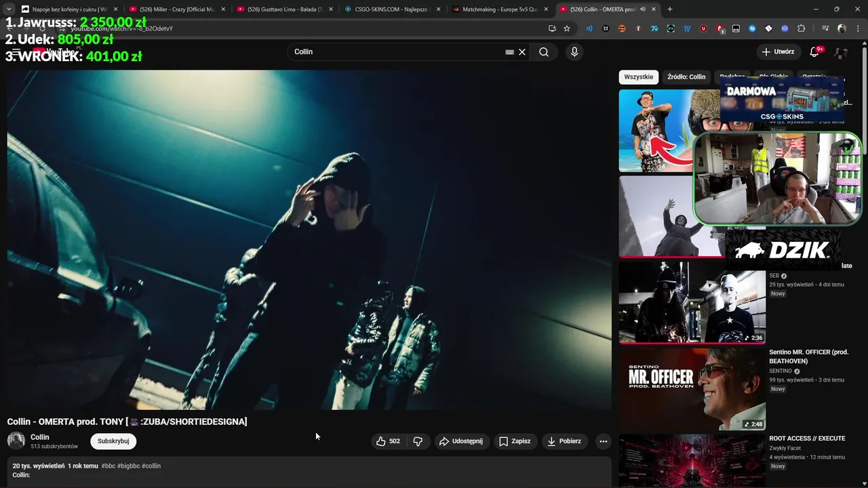Image resolution: width=868 pixels, height=488 pixels.
Task: Open the Collin channel name link
Action: click(x=40, y=437)
